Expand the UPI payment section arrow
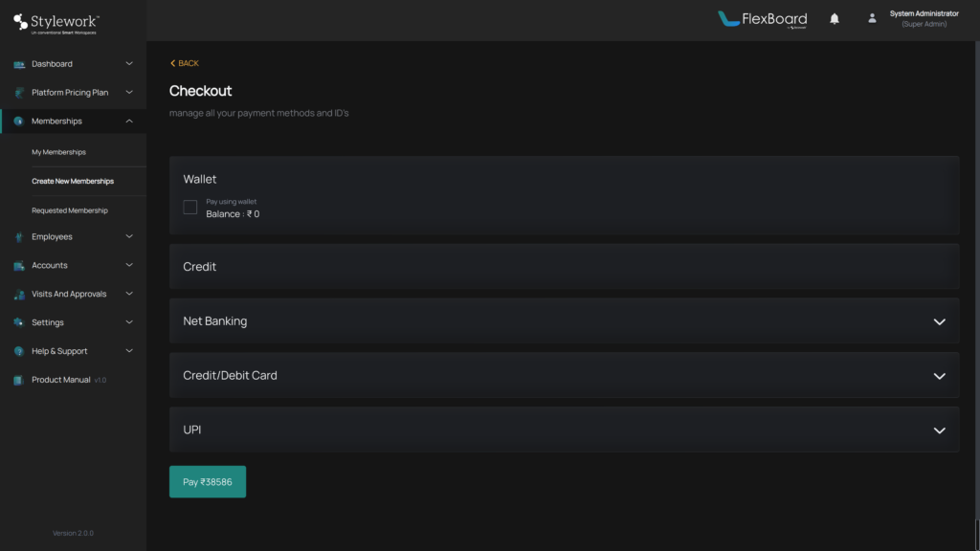Screen dimensions: 980x551 pos(940,430)
